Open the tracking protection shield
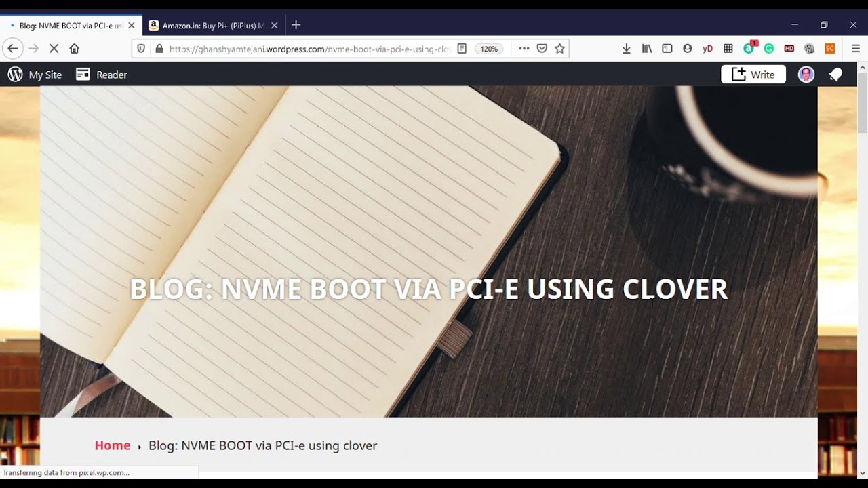Image resolution: width=868 pixels, height=488 pixels. pos(141,49)
